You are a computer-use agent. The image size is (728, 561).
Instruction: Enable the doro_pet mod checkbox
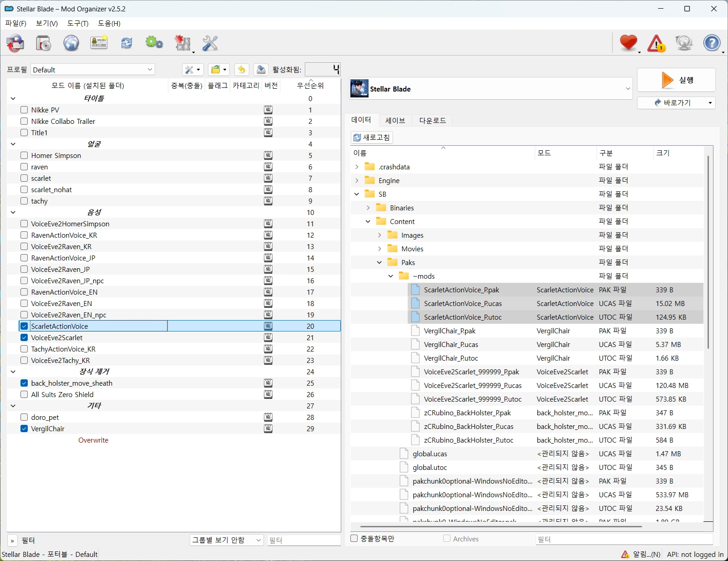tap(24, 417)
